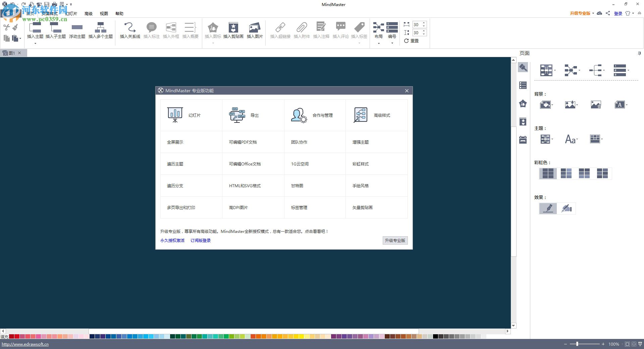
Task: Click the Insert Picture (插入图片) icon
Action: pos(255,27)
